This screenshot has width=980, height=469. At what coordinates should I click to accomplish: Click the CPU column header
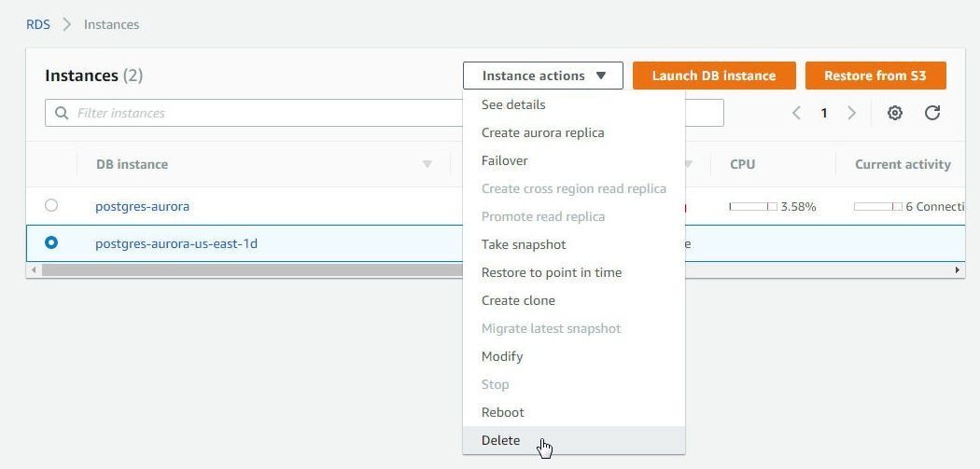pyautogui.click(x=743, y=164)
